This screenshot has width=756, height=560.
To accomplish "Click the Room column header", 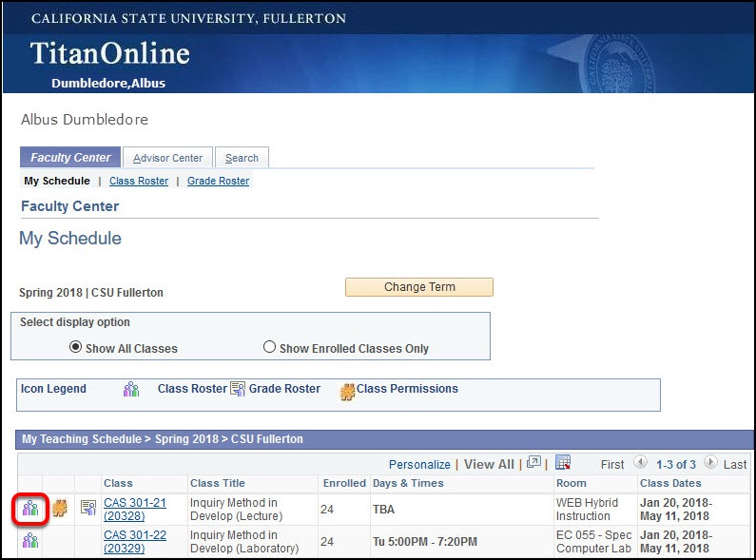I will pos(572,483).
